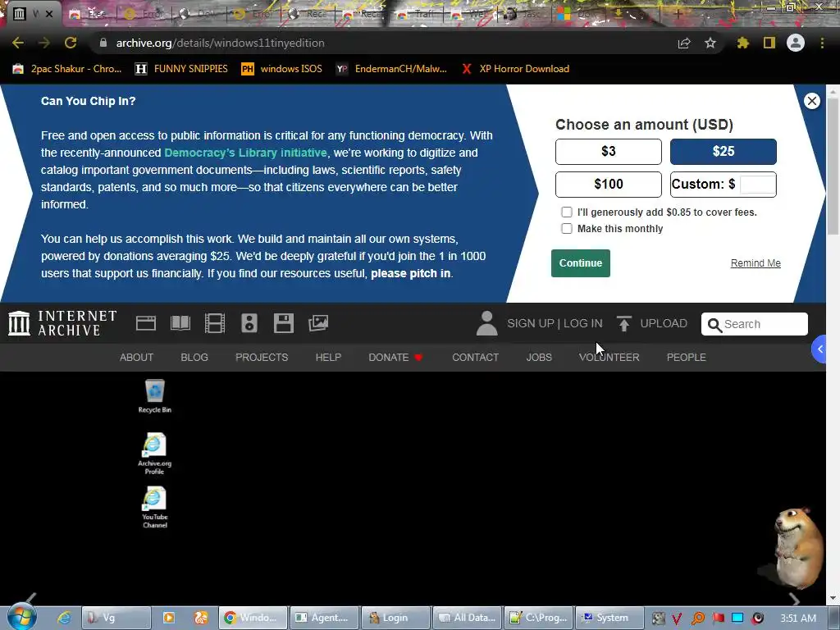
Task: Open the Internet Archive video film icon
Action: [215, 323]
